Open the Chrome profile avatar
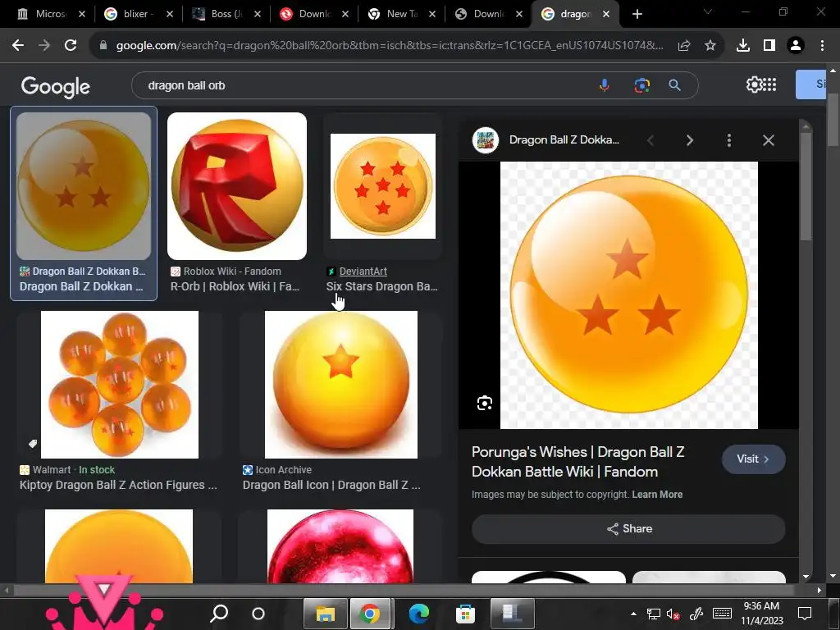 pyautogui.click(x=796, y=46)
